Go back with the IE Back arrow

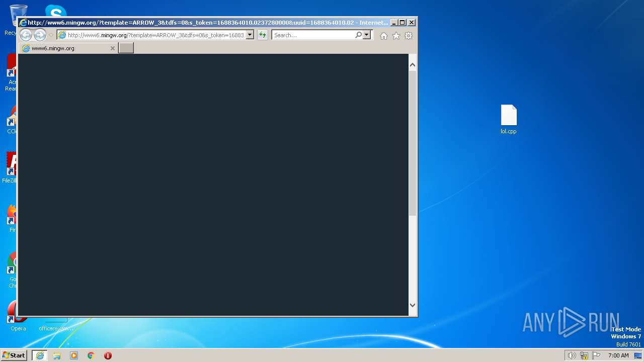[x=26, y=35]
